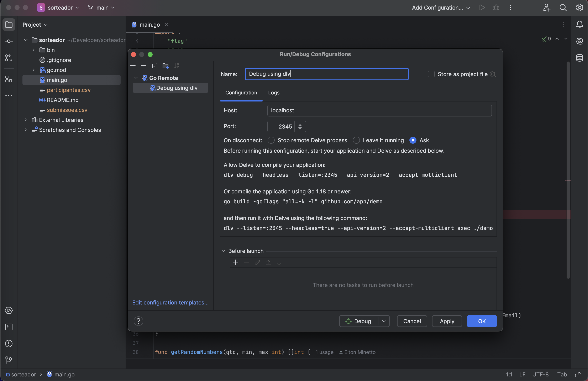Viewport: 588px width, 381px height.
Task: Sort configurations alphabetically
Action: (x=176, y=66)
